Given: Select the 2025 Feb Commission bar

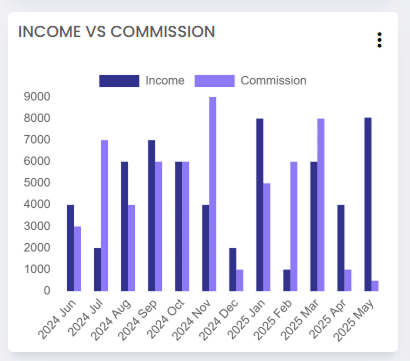Looking at the screenshot, I should coord(294,226).
